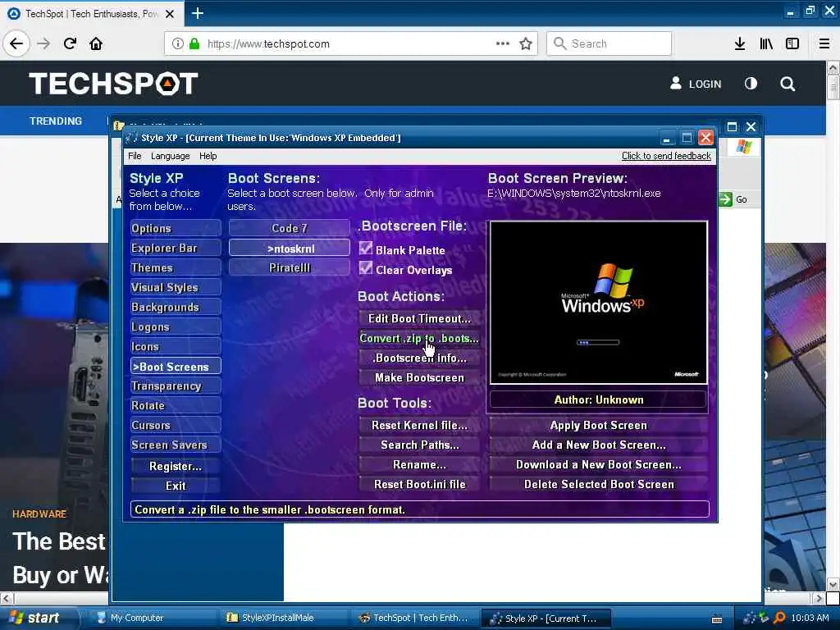Click Search Paths... button
840x630 pixels.
tap(419, 445)
